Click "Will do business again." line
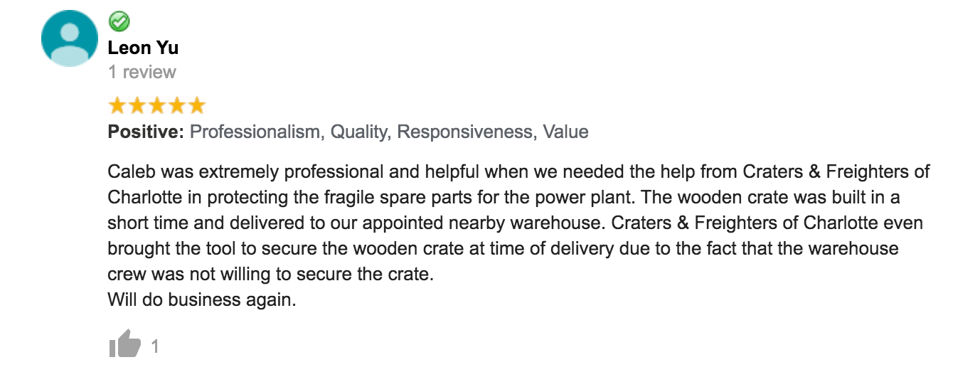The image size is (980, 377). click(x=201, y=299)
